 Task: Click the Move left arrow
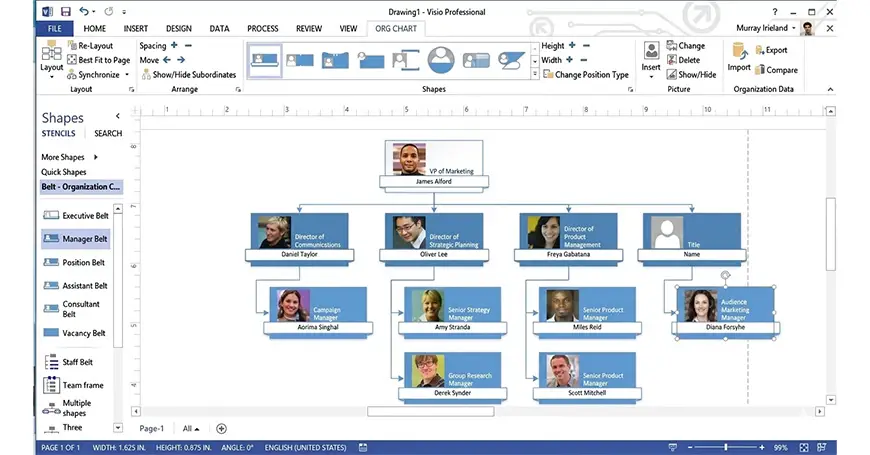[x=167, y=60]
